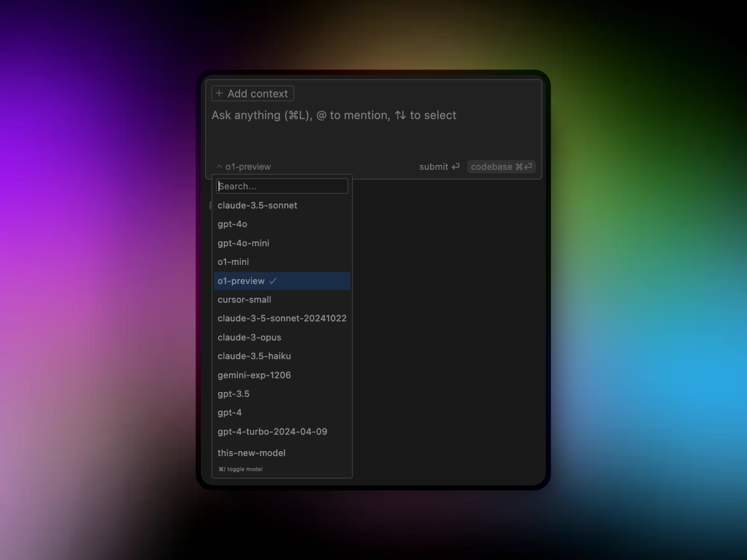Choose gemini-exp-1206 model

(x=282, y=375)
